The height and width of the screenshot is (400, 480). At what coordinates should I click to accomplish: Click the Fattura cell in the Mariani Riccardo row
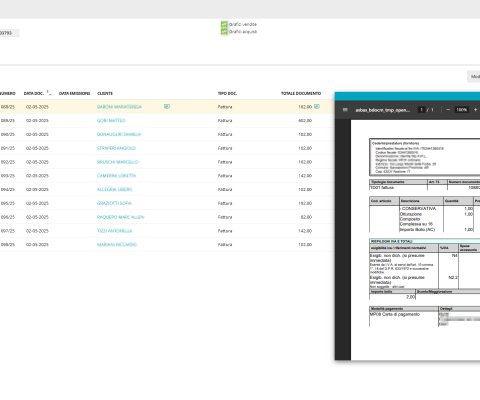coord(225,244)
